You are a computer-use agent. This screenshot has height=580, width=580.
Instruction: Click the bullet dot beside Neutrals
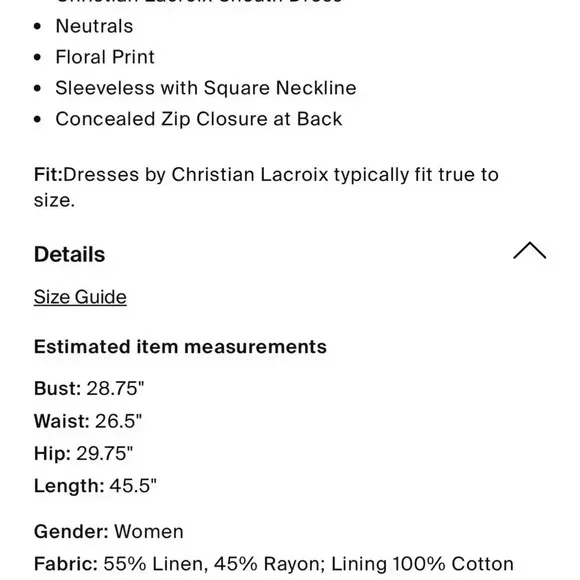[37, 27]
